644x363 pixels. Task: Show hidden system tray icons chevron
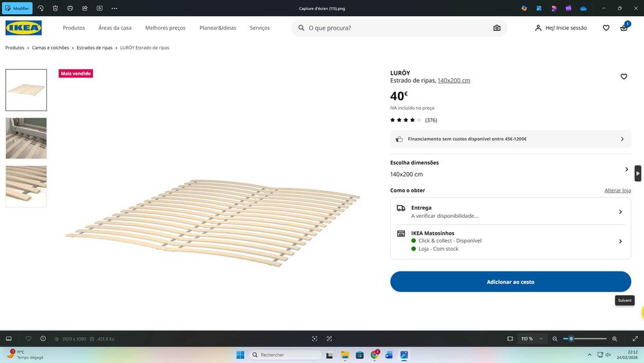[x=589, y=355]
